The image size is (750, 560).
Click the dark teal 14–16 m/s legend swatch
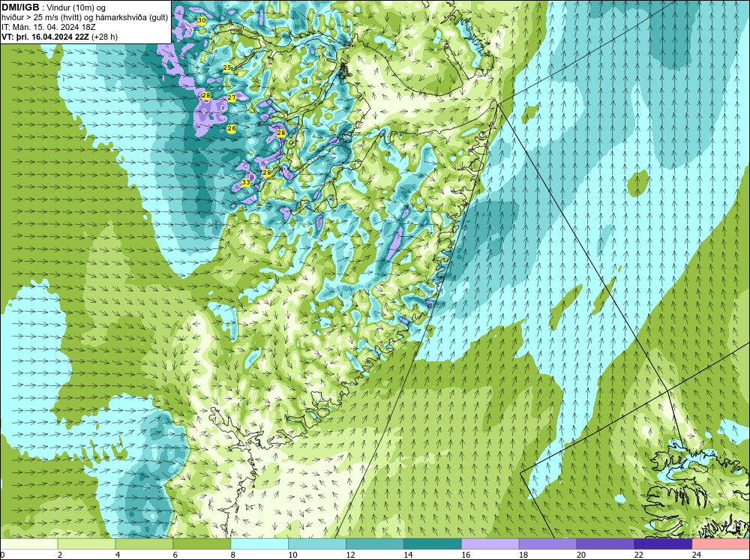433,544
